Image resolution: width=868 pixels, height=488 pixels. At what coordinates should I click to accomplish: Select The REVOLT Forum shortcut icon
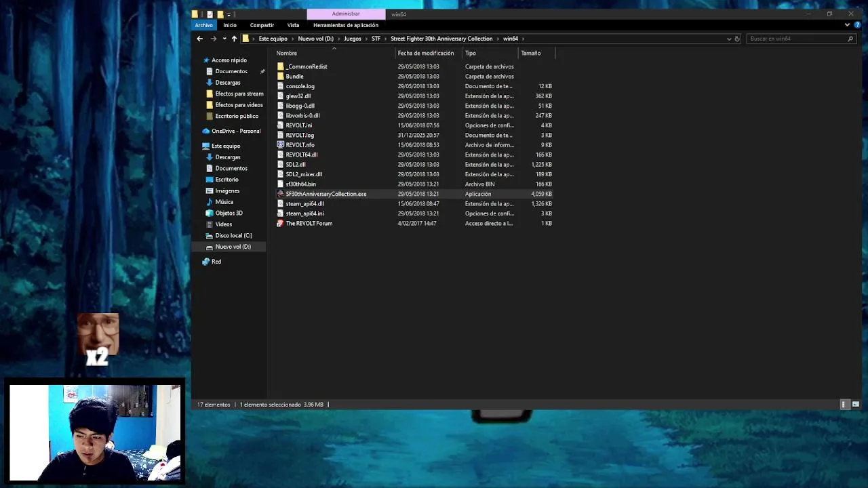[281, 223]
